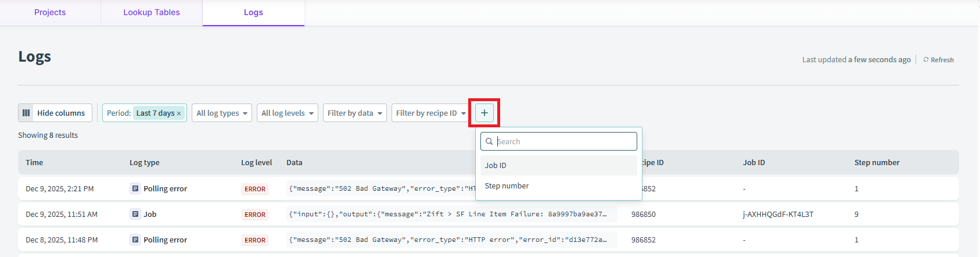Remove the Last 7 days period filter
Viewport: 980px width, 257px height.
click(179, 113)
